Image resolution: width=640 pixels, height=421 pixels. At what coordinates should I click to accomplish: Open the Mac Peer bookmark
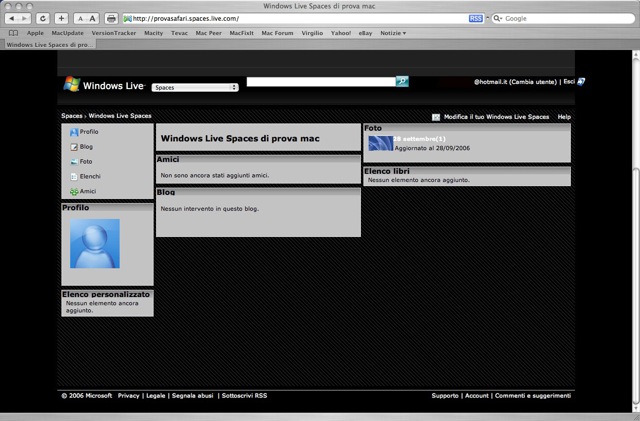click(x=209, y=33)
